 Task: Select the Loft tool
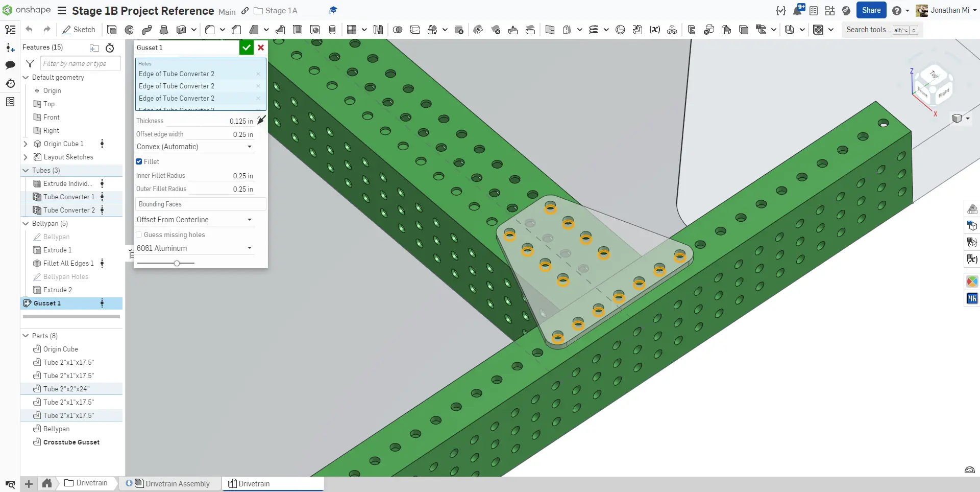coord(164,30)
